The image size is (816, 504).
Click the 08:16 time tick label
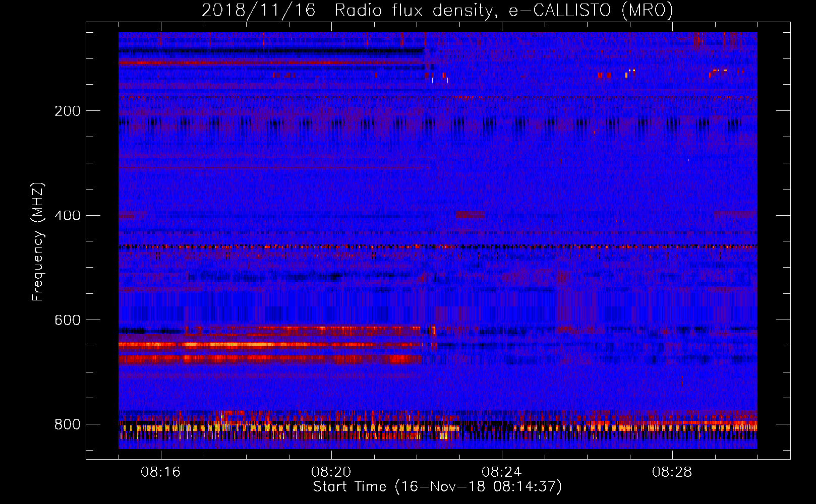tap(160, 472)
